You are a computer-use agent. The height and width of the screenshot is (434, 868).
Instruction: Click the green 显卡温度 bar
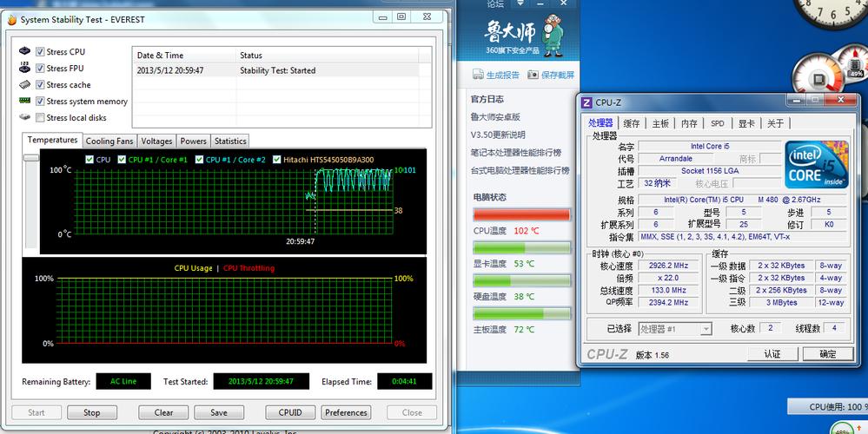pos(522,247)
